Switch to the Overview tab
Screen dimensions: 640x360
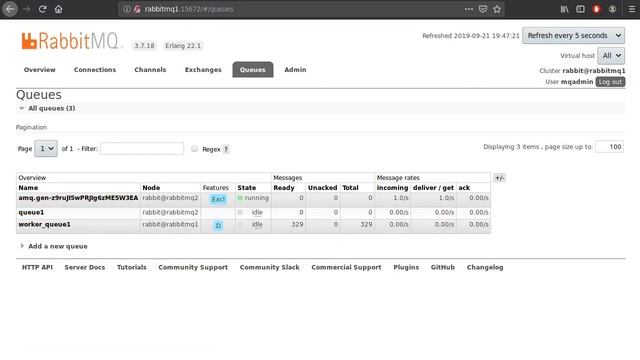point(40,70)
